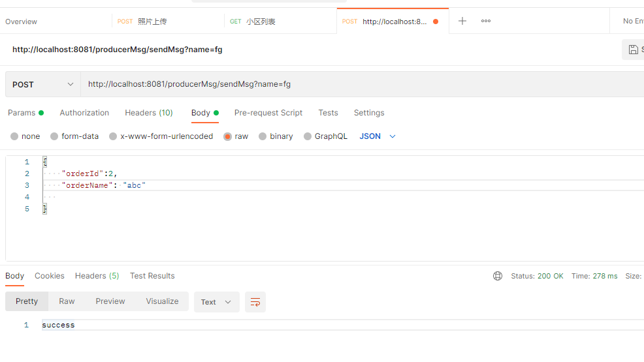Choose the Pretty response view

tap(27, 301)
